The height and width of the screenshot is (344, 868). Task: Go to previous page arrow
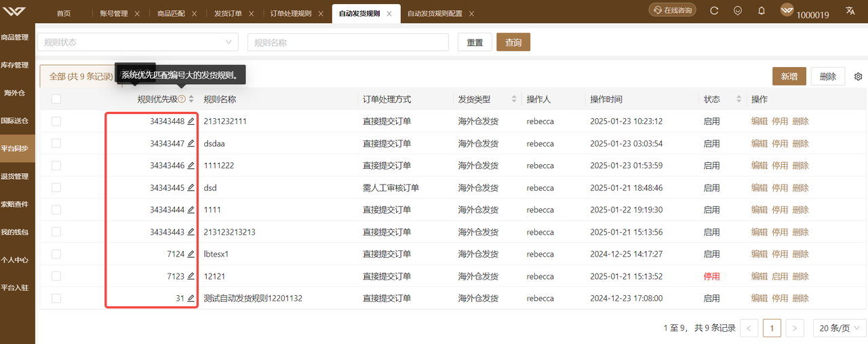(749, 328)
